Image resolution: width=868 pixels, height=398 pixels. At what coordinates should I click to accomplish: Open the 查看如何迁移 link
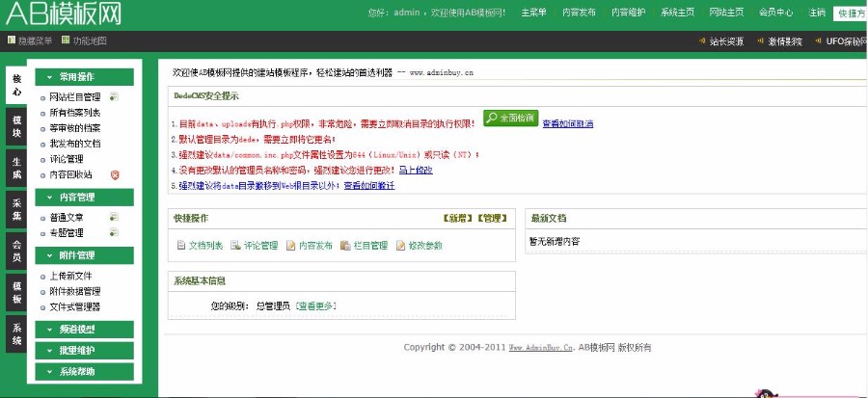click(369, 186)
